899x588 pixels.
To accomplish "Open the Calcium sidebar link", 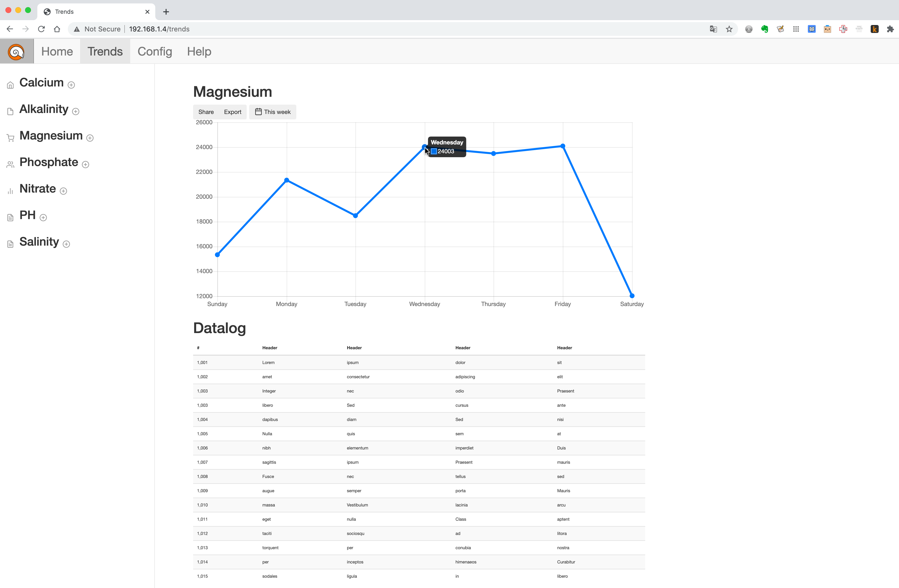I will coord(41,83).
